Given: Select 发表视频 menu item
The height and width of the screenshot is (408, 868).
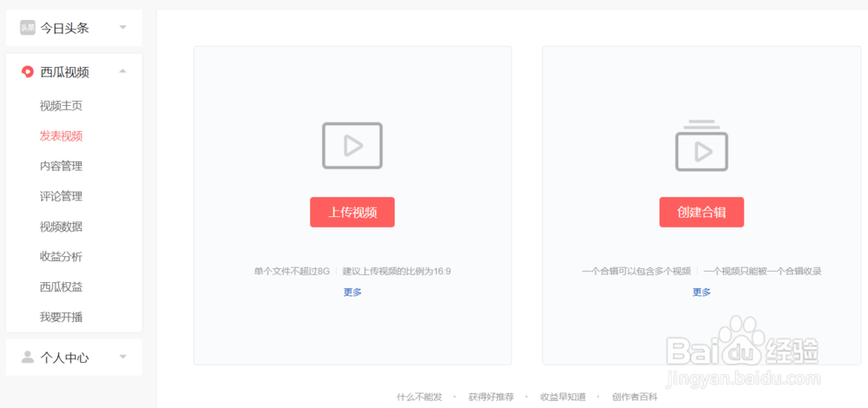Looking at the screenshot, I should coord(61,136).
